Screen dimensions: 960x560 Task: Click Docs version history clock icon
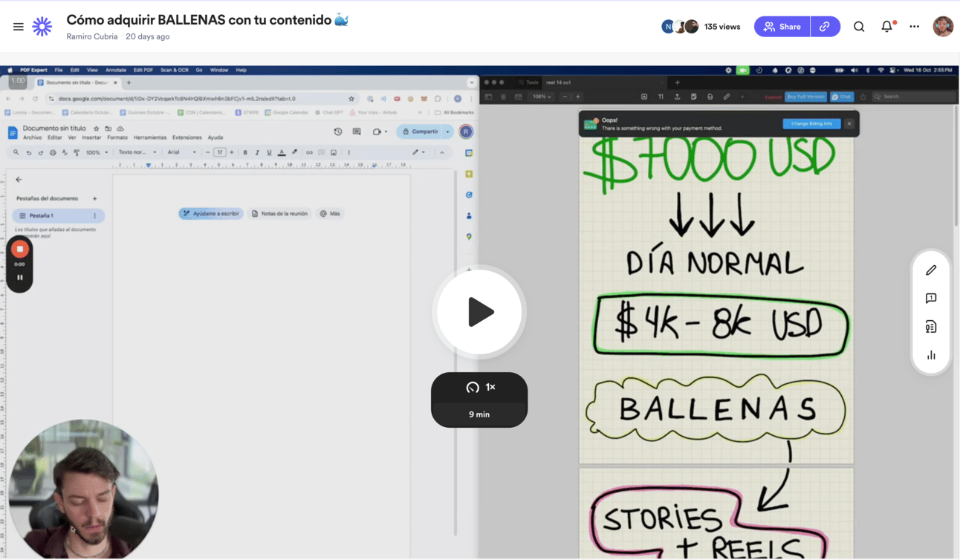tap(338, 131)
